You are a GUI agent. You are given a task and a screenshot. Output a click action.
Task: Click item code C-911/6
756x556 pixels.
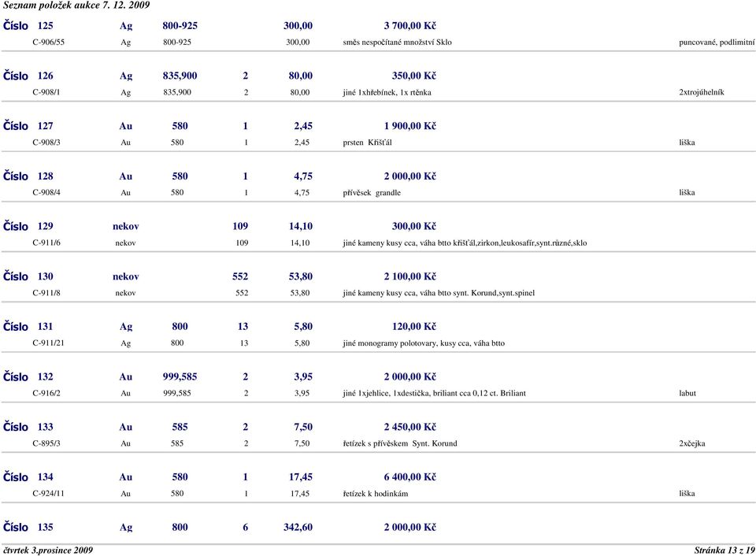tap(46, 243)
